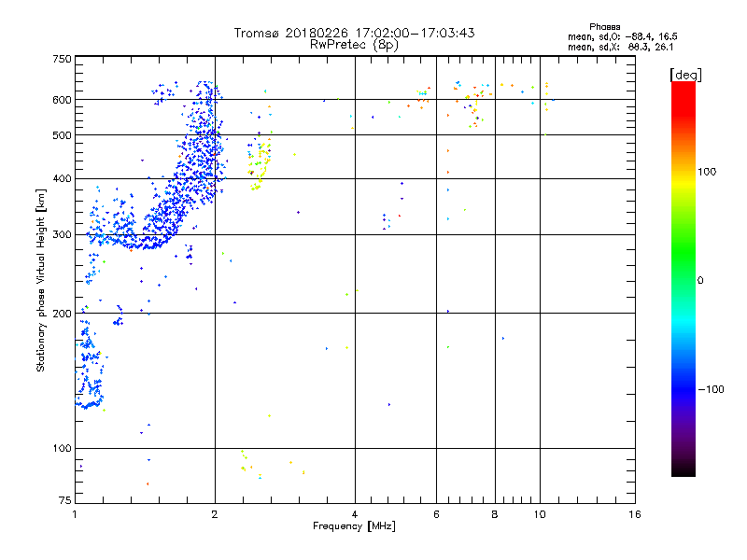Click the y-axis tick label '600'

coord(62,100)
